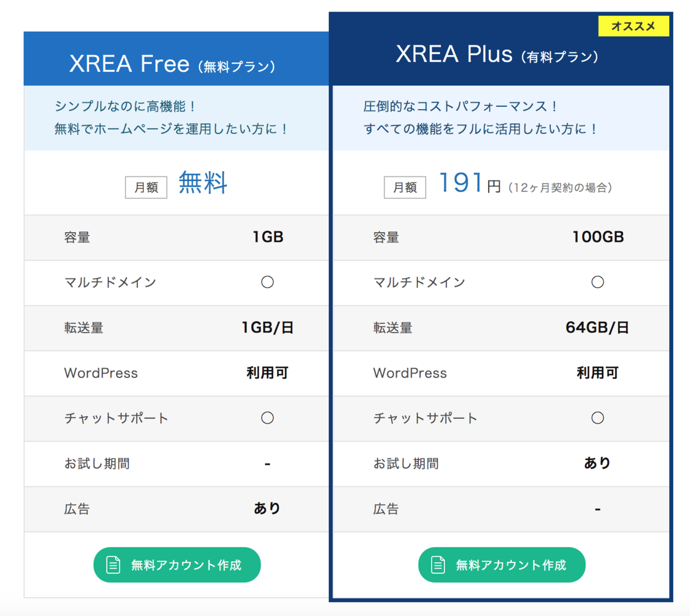The image size is (690, 616).
Task: Click the 64GB/日 transfer value
Action: coord(597,328)
